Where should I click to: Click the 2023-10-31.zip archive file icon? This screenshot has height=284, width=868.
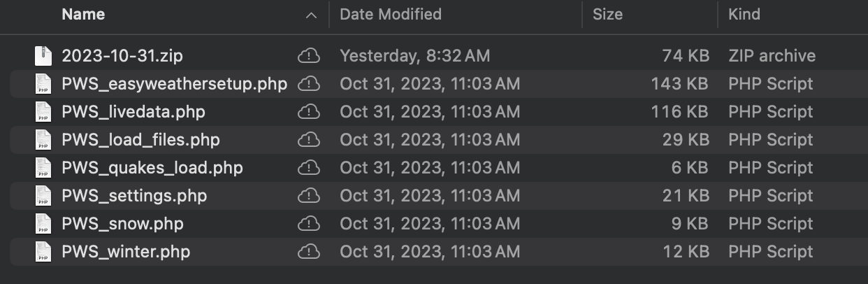(43, 56)
